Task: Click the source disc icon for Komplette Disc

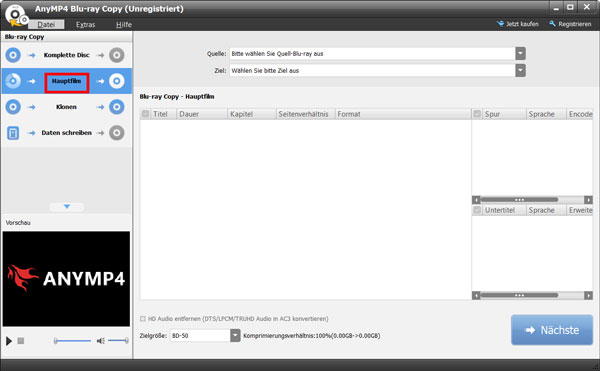Action: pyautogui.click(x=13, y=55)
